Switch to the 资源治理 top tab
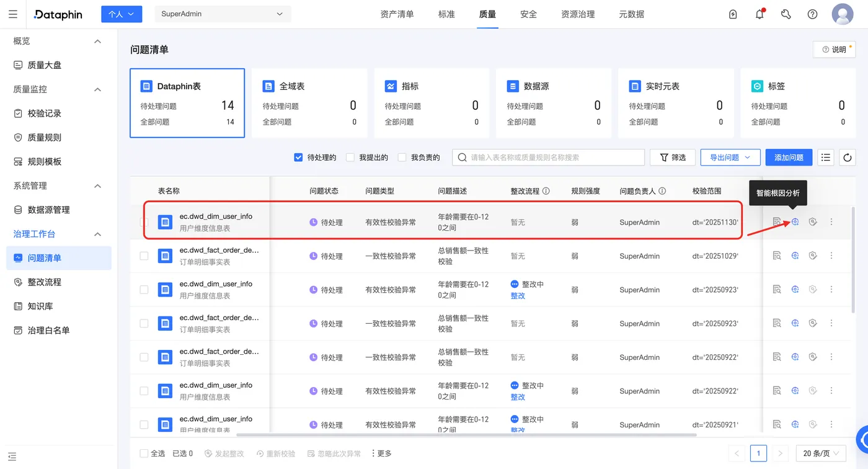 pos(578,14)
